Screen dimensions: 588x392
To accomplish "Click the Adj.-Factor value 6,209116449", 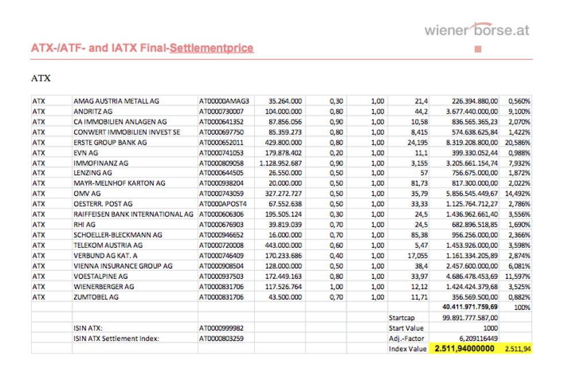I will click(x=475, y=338).
